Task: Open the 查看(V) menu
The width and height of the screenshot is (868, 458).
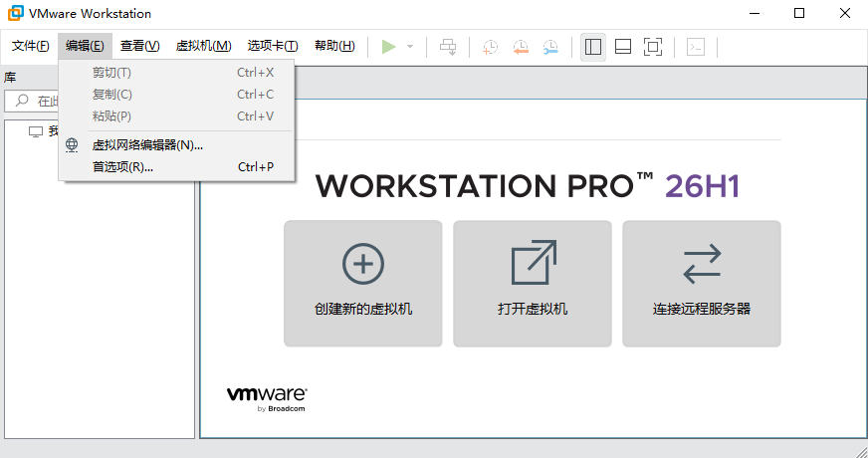Action: tap(140, 46)
